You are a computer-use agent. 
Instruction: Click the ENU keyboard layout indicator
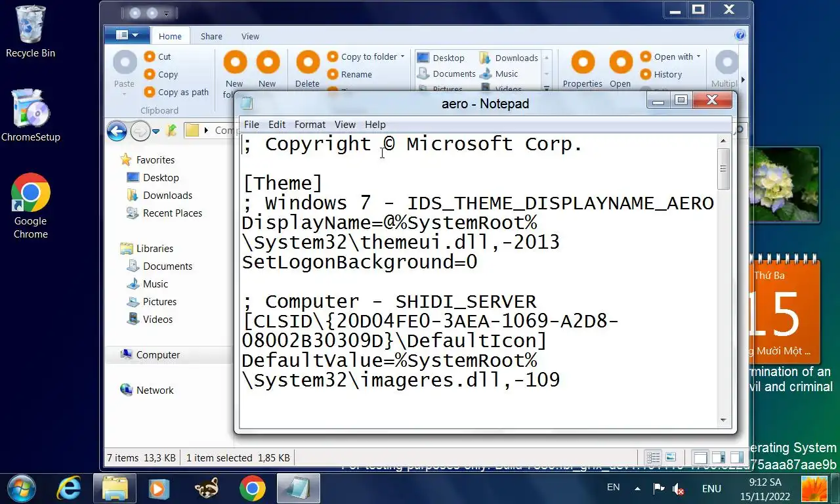pos(711,488)
